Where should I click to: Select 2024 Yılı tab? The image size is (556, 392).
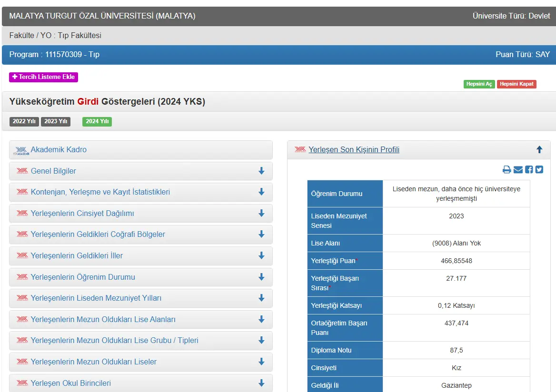tap(97, 121)
